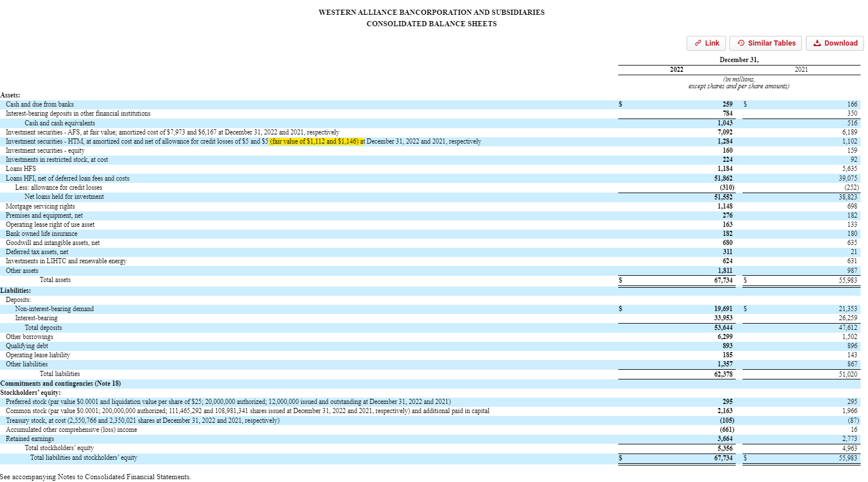Click the 'Other assets' row label
The width and height of the screenshot is (868, 482).
(22, 271)
